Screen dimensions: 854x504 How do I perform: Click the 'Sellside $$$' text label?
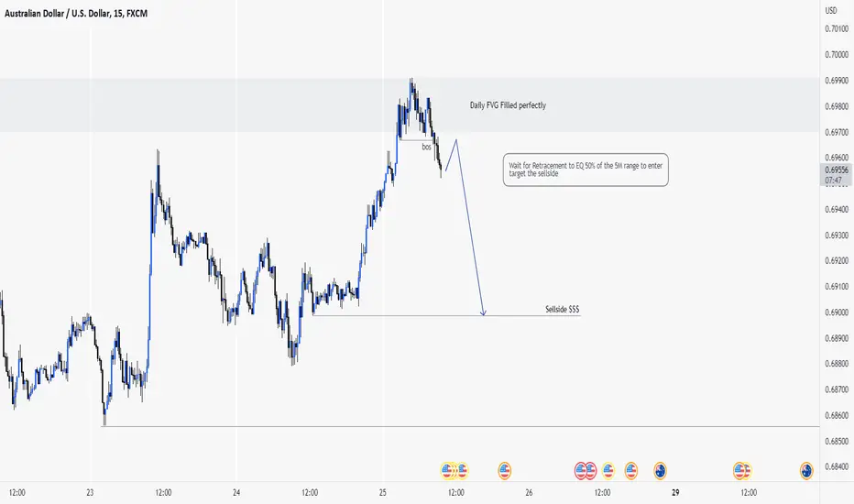(562, 309)
